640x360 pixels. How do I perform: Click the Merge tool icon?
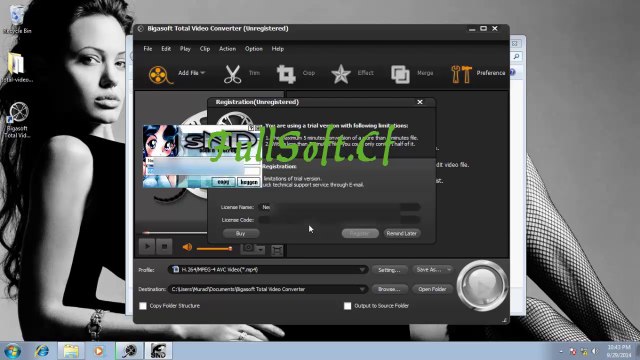click(x=400, y=74)
